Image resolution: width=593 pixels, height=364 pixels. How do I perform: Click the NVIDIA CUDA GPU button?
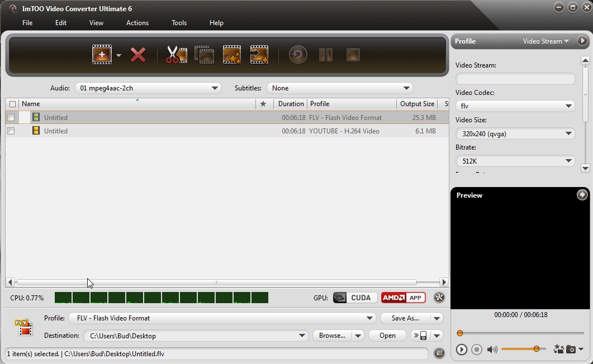[355, 298]
